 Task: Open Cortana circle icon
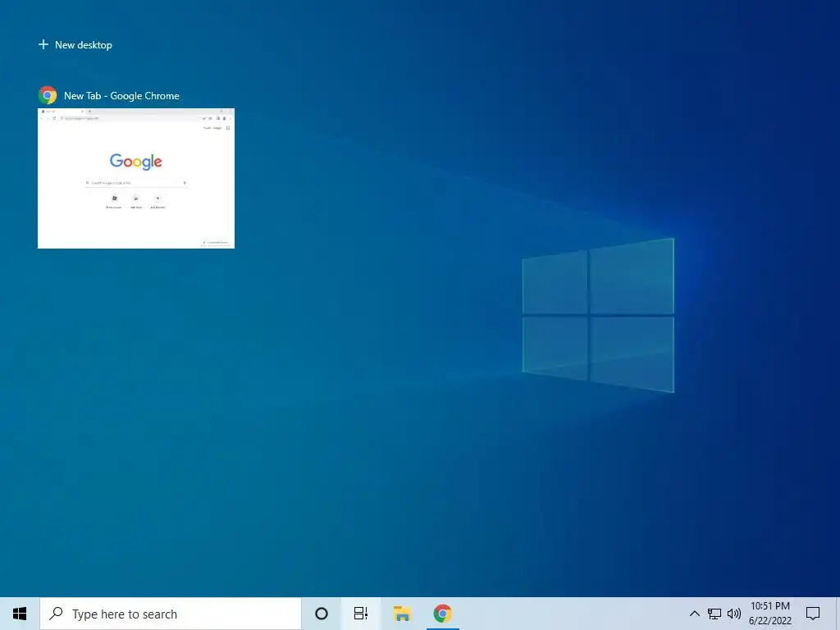[x=322, y=614]
